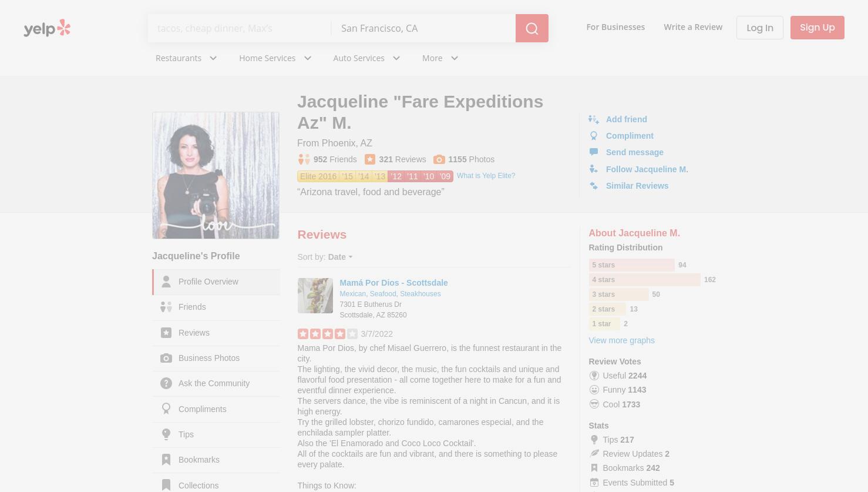Open Business Photos in the sidebar
This screenshot has height=492, width=868.
pos(216,358)
